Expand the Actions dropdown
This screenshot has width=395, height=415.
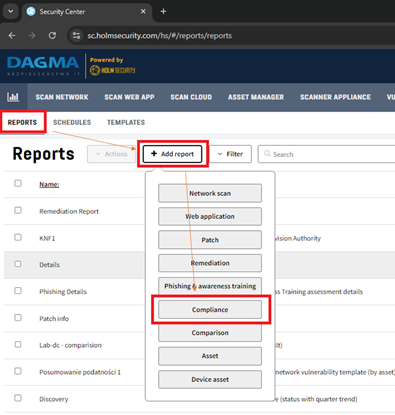pos(111,154)
